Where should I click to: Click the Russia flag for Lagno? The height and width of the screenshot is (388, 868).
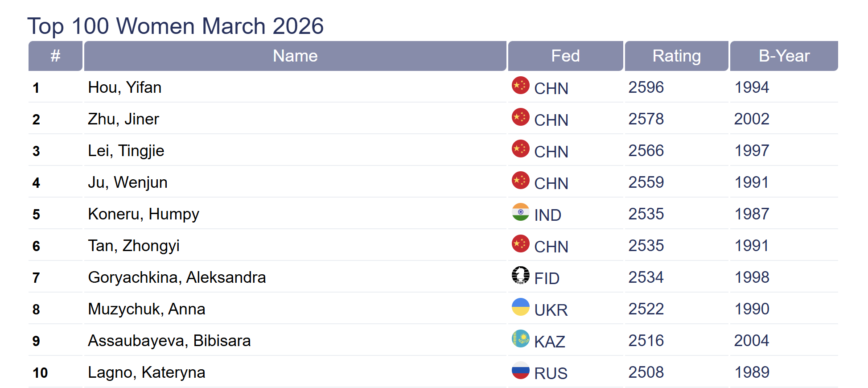pyautogui.click(x=520, y=370)
